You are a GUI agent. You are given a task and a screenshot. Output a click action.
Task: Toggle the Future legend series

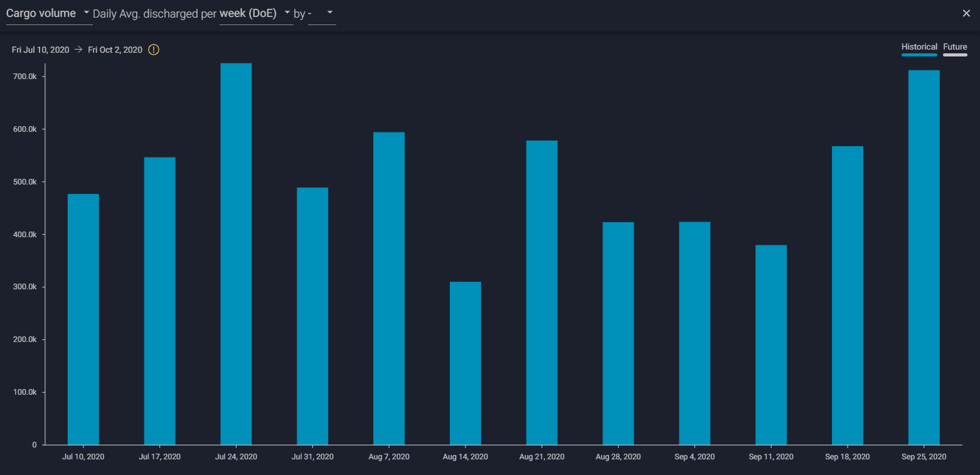[955, 49]
